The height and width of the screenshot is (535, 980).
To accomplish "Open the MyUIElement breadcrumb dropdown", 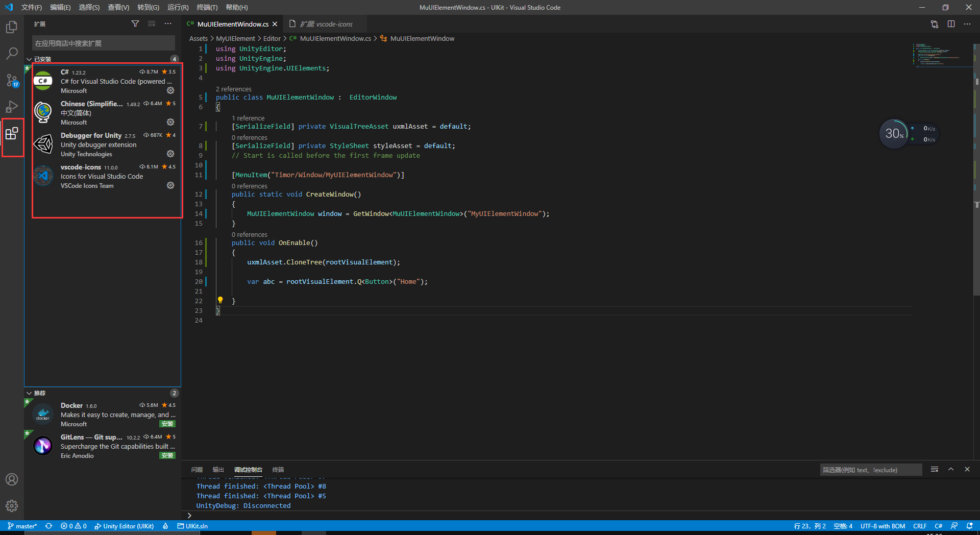I will point(235,38).
